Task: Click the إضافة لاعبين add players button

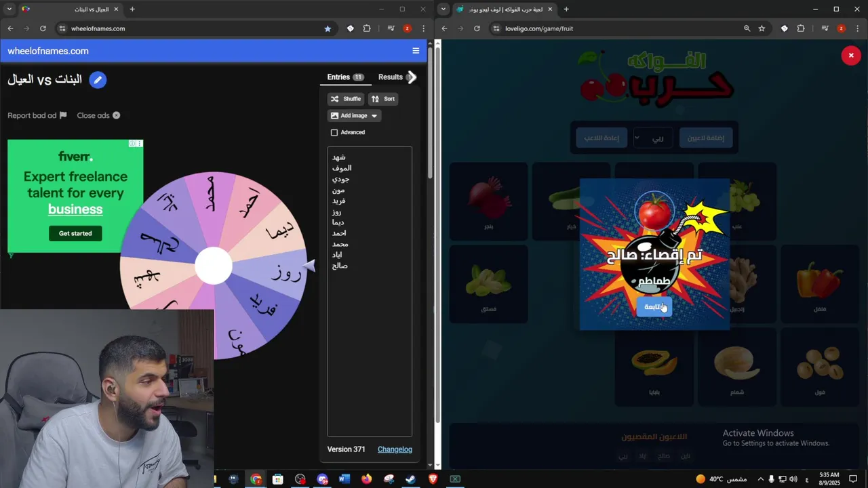Action: 706,138
